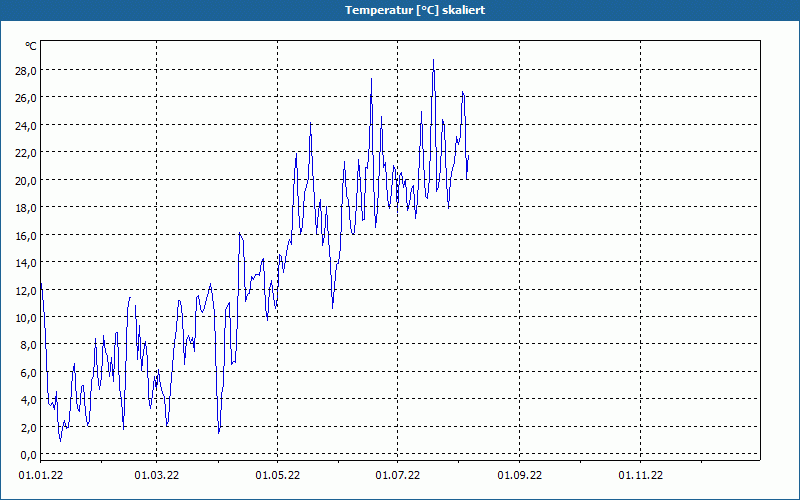Click the 14,0 y-axis tick label
Screen dimensions: 800x500
[x=25, y=262]
